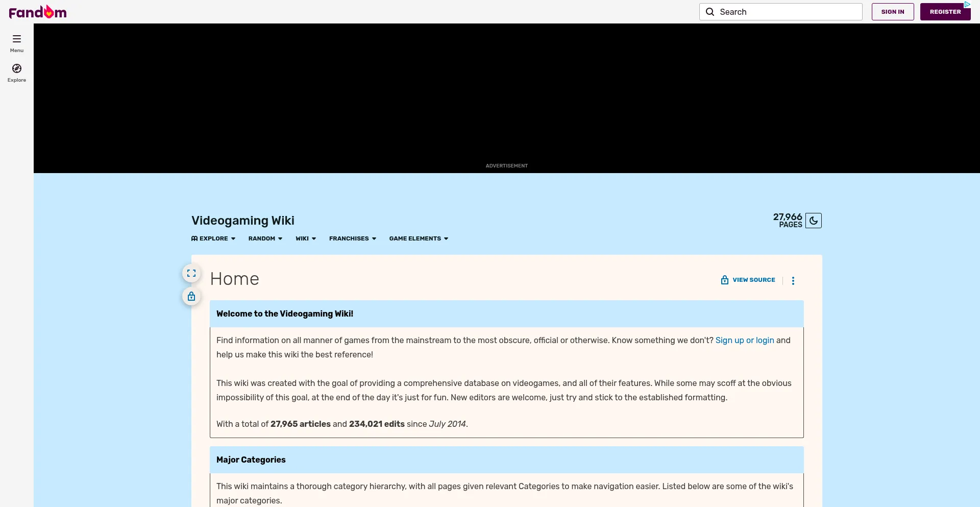
Task: Click the Register button
Action: tap(945, 12)
